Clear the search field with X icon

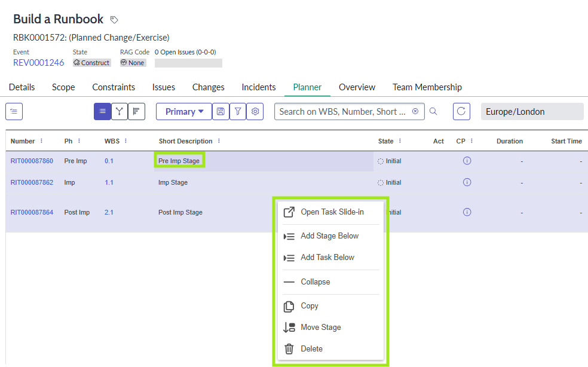click(x=415, y=111)
